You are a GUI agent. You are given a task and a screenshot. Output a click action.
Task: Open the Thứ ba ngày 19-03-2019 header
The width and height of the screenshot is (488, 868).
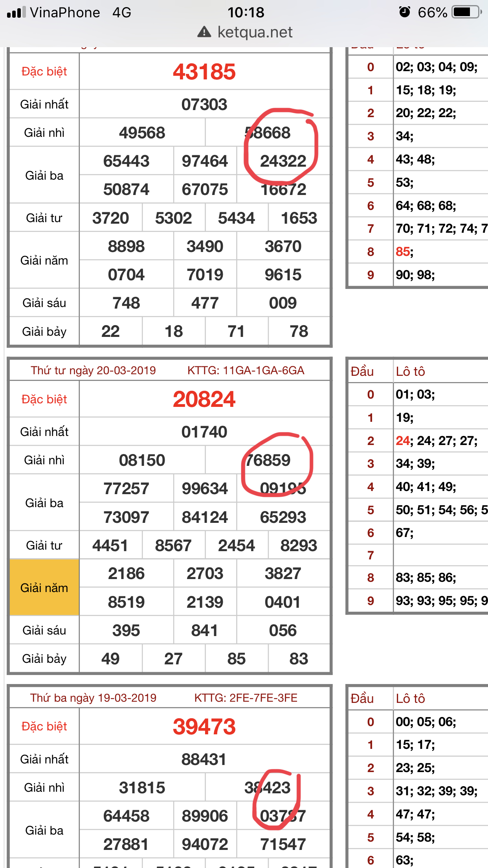(93, 698)
